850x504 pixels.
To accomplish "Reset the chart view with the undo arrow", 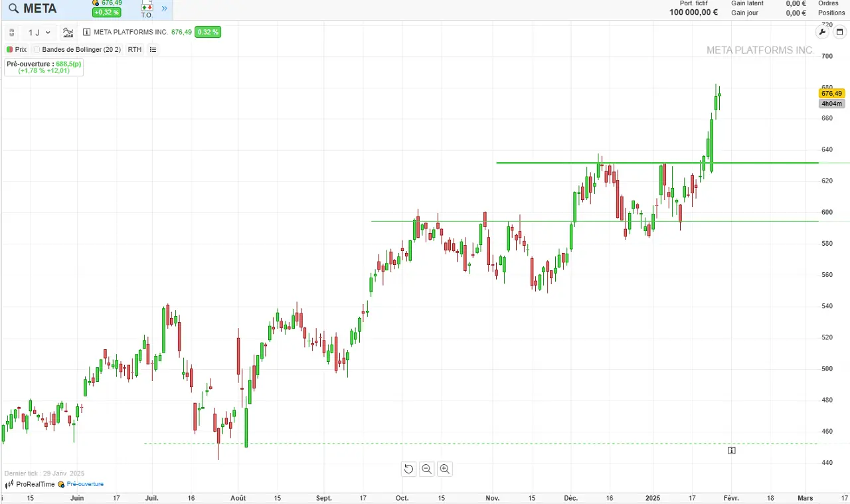I will 408,469.
